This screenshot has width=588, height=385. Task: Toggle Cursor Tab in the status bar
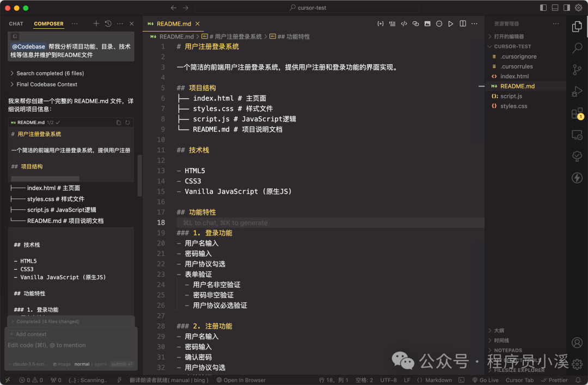(519, 380)
